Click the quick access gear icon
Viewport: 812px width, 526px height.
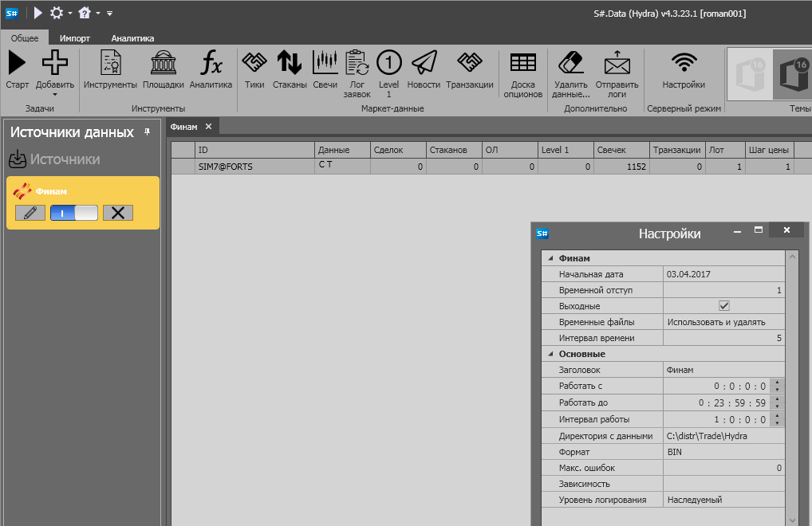[x=57, y=13]
